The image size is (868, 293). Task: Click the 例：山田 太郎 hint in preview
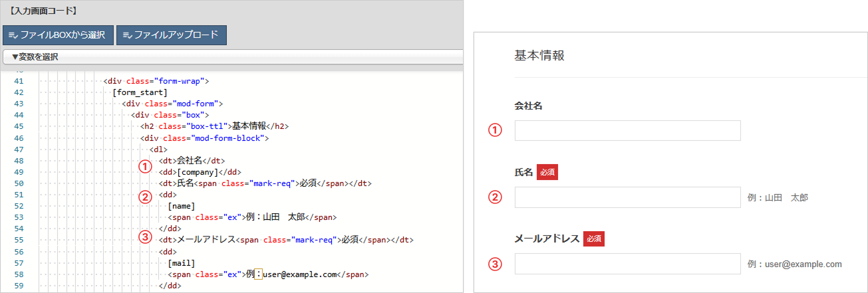tap(778, 198)
